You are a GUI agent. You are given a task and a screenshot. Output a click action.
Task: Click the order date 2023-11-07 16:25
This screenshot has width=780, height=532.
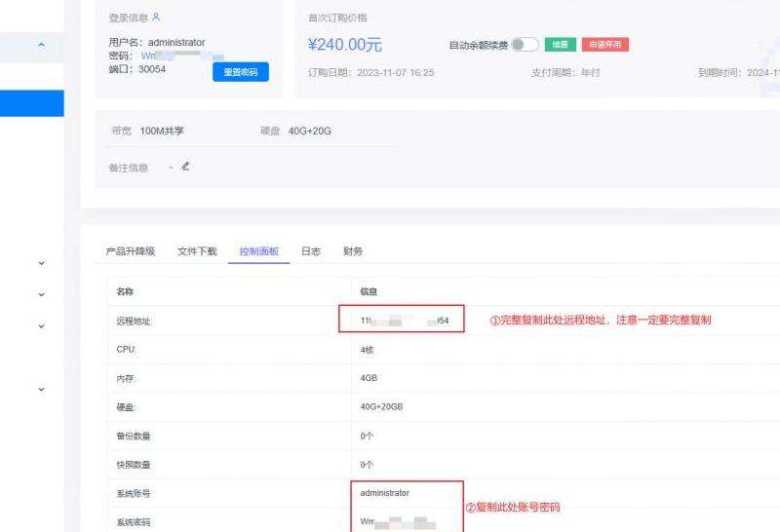[396, 73]
